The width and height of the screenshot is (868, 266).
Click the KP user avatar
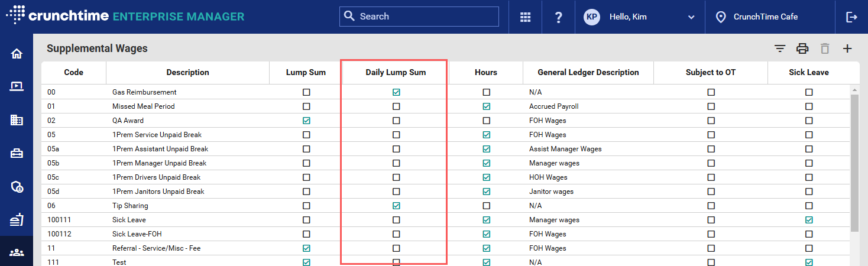[x=592, y=17]
